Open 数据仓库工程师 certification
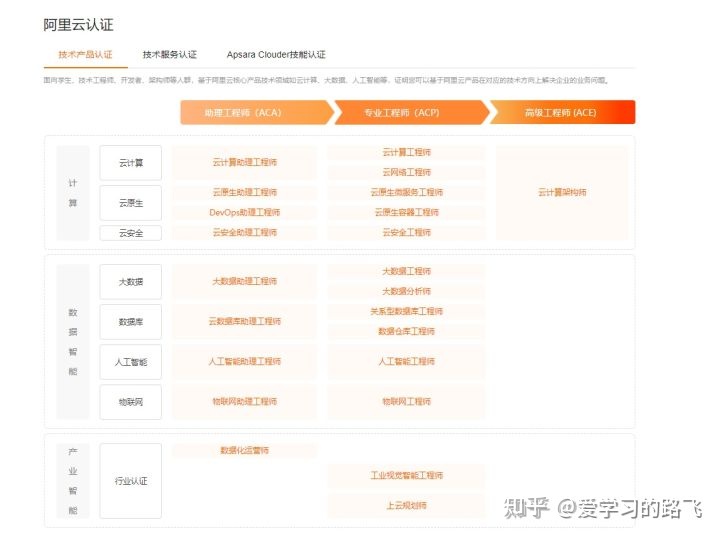The image size is (720, 538). [406, 331]
